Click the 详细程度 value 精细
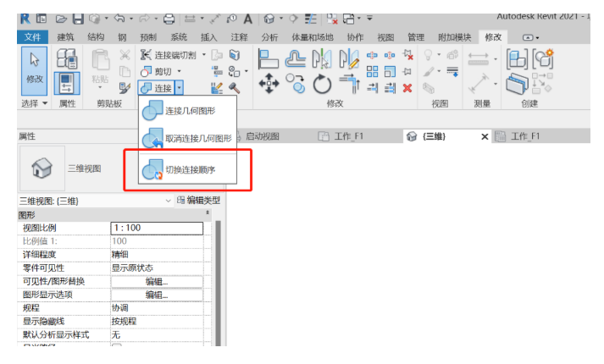The image size is (604, 364). pos(157,254)
